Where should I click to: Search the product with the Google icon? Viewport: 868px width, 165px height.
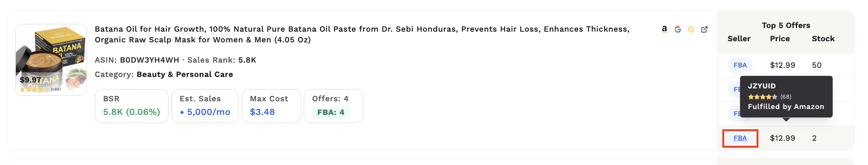click(x=677, y=29)
